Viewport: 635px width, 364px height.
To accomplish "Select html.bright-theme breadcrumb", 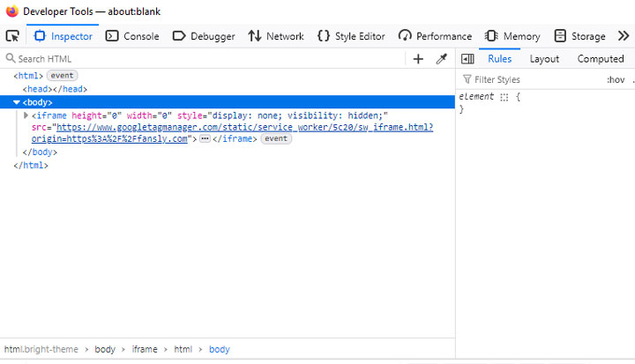I will point(41,349).
